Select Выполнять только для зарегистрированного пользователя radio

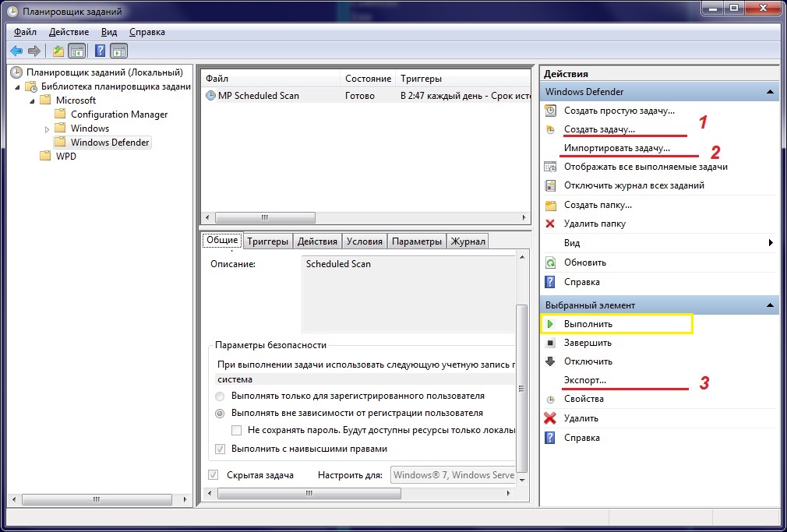tap(220, 396)
